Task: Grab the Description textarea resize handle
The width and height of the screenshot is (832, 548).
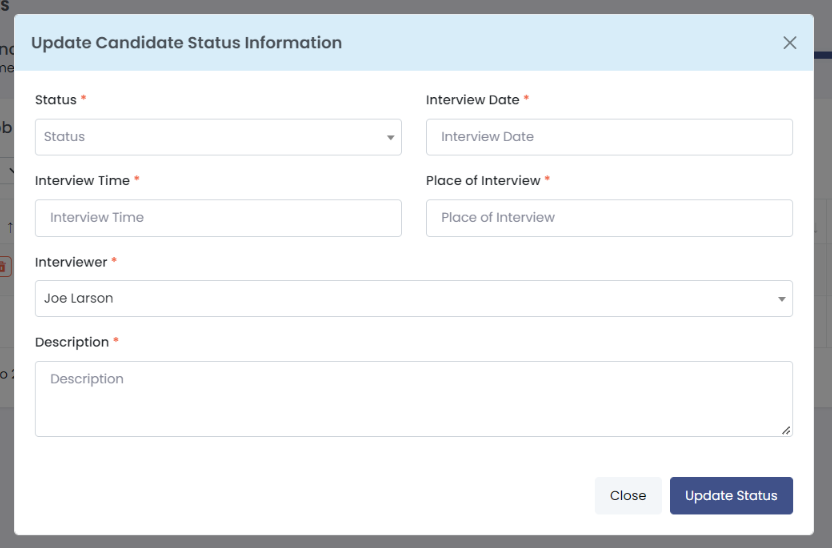Action: (x=786, y=430)
